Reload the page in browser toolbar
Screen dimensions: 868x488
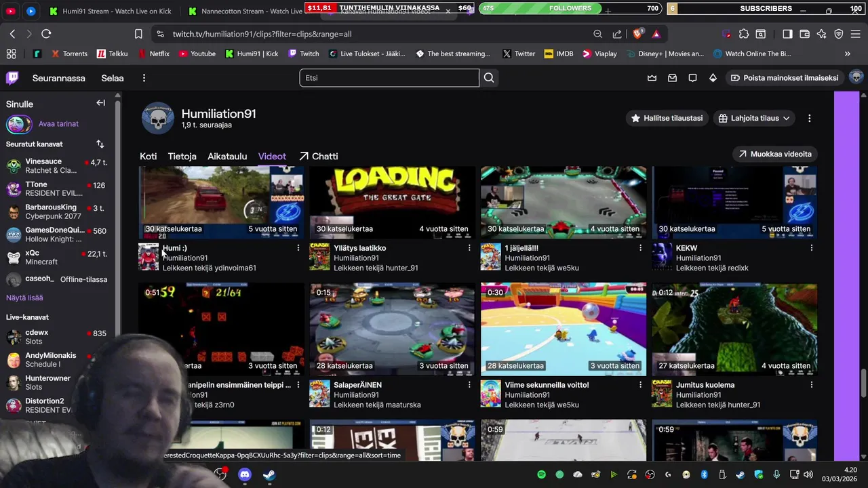(46, 34)
